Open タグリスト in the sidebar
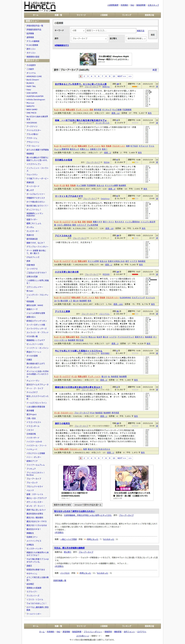Viewport: 185px width, 644px height. 31,53
